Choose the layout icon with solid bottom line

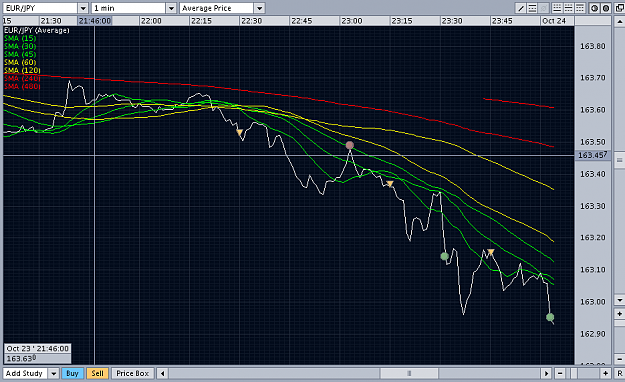[x=557, y=8]
